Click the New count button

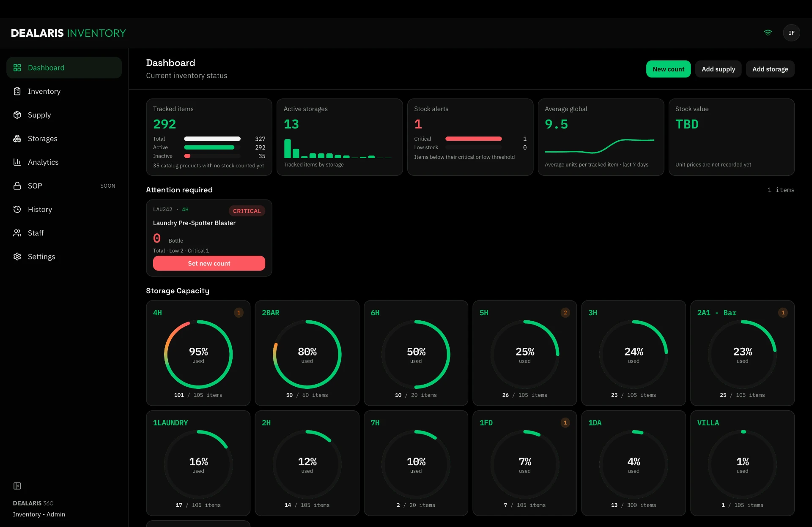tap(668, 69)
